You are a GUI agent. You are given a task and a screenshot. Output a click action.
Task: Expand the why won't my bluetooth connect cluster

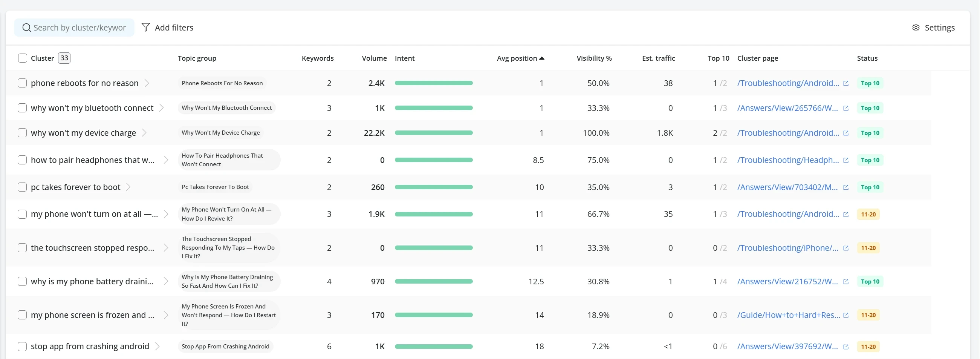(162, 108)
